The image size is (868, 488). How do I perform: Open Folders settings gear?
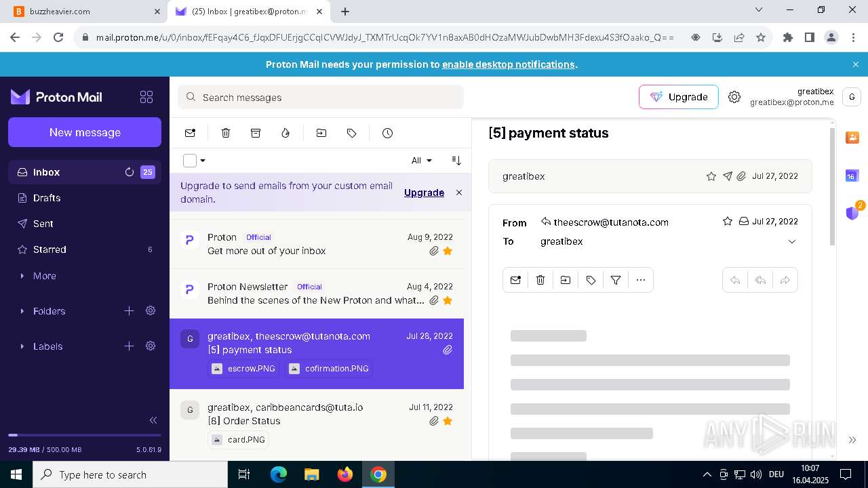click(x=151, y=310)
